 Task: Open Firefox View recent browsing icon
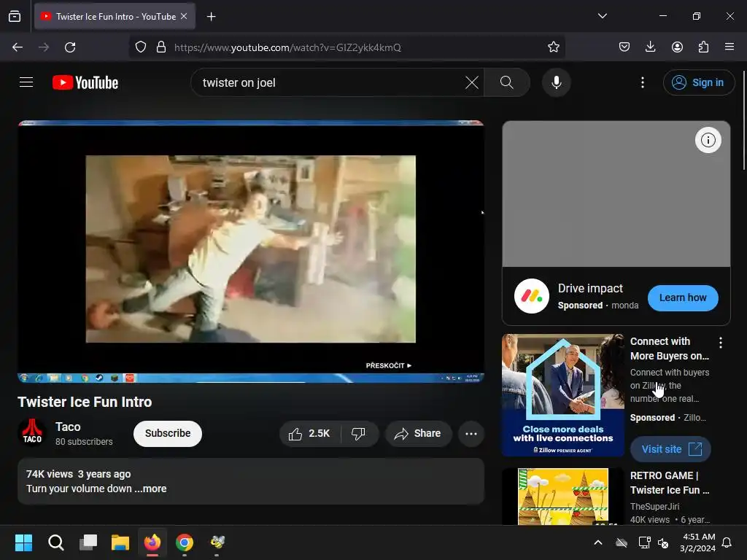[15, 16]
